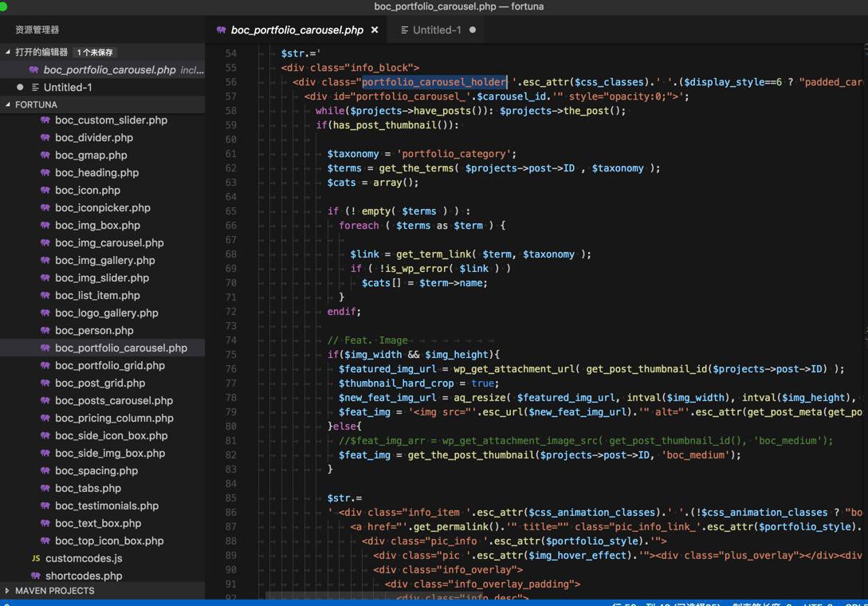Select Untitled-1 in the open editors list
The width and height of the screenshot is (868, 606).
tap(68, 87)
